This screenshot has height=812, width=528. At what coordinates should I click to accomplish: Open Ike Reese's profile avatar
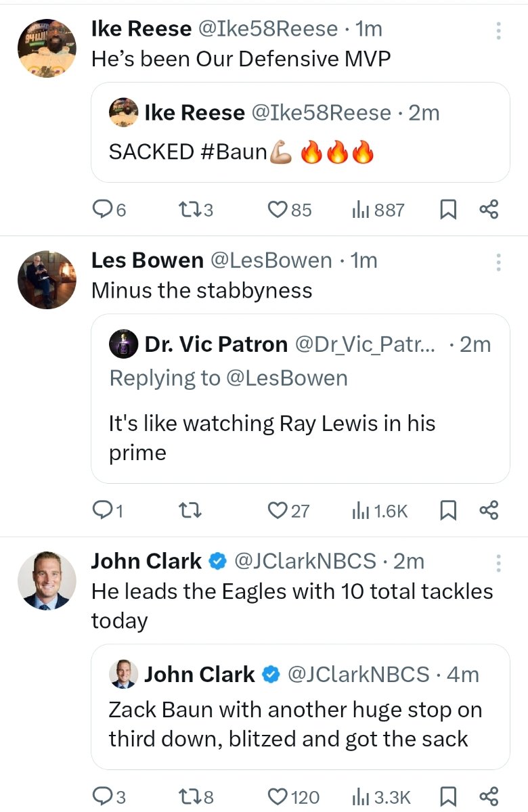tap(47, 47)
